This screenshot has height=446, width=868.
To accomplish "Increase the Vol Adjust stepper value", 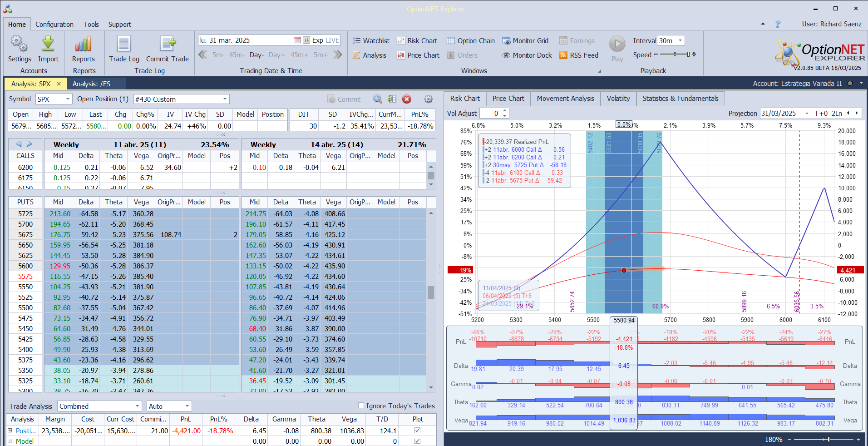I will pos(505,111).
